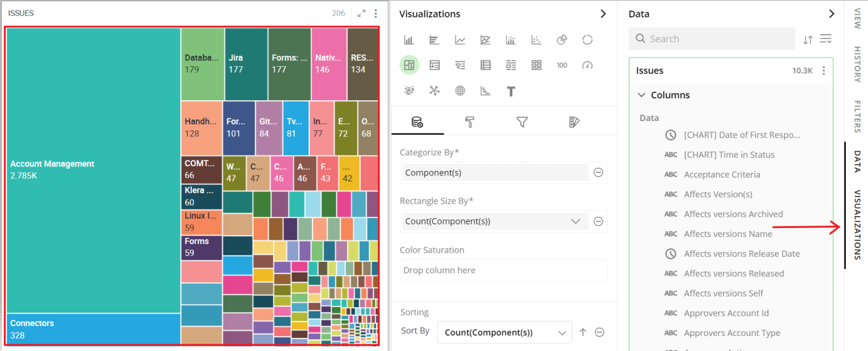
Task: Expand Issues chart to full screen
Action: (x=361, y=13)
